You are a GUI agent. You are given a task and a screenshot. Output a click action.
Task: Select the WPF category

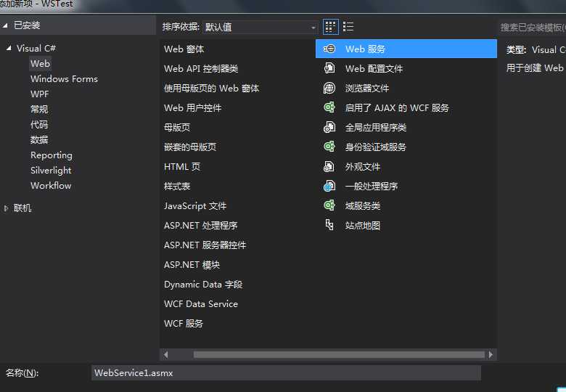point(40,94)
